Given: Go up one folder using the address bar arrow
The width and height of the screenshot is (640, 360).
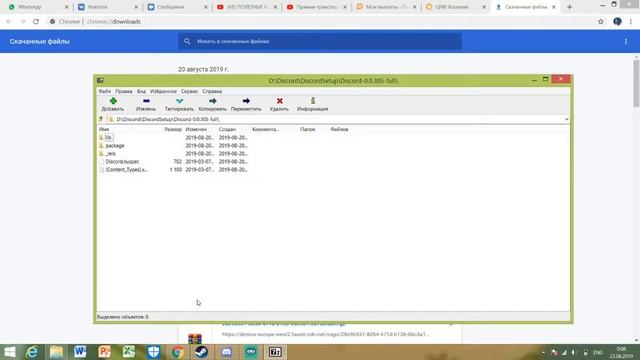Looking at the screenshot, I should pos(101,119).
